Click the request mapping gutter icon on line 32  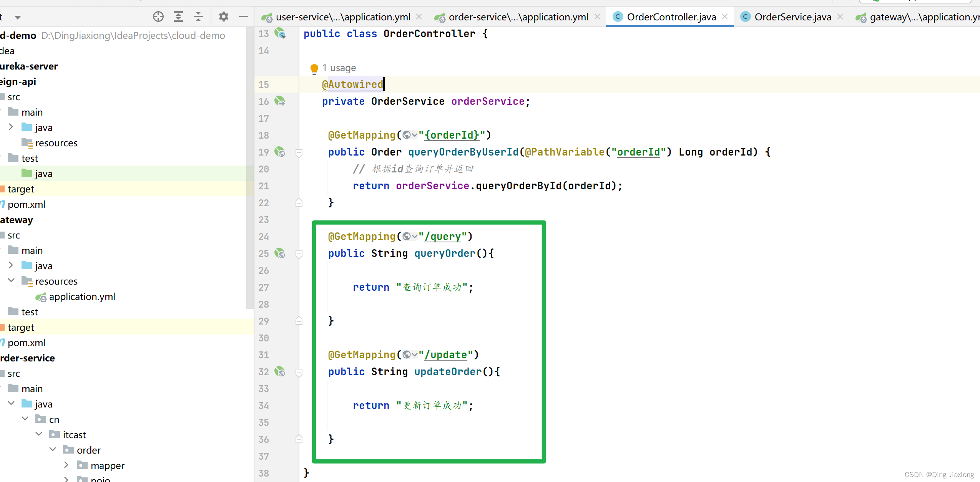[280, 371]
